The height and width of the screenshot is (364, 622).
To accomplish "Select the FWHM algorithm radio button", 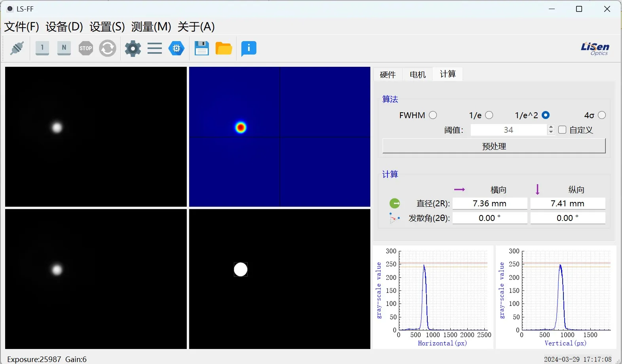I will (x=433, y=115).
